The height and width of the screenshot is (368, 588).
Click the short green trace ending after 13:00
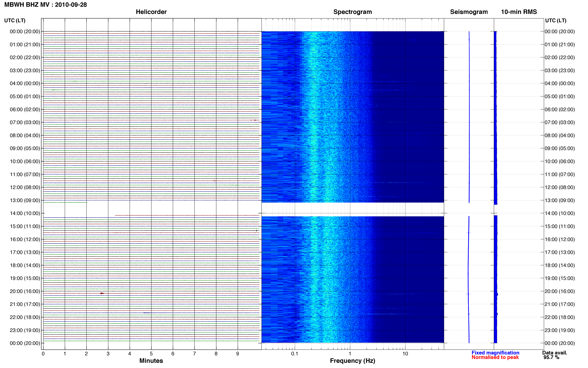65,202
